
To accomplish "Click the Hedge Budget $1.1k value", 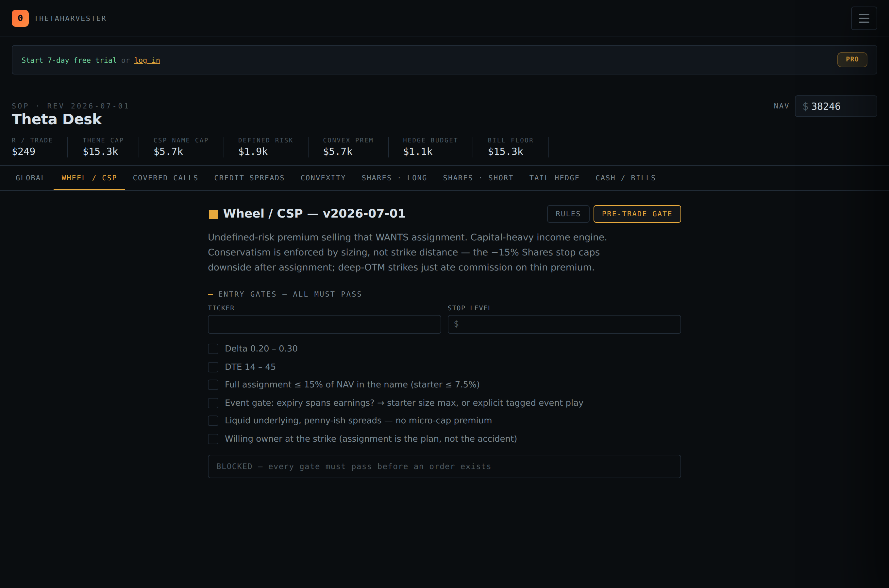I will click(418, 152).
